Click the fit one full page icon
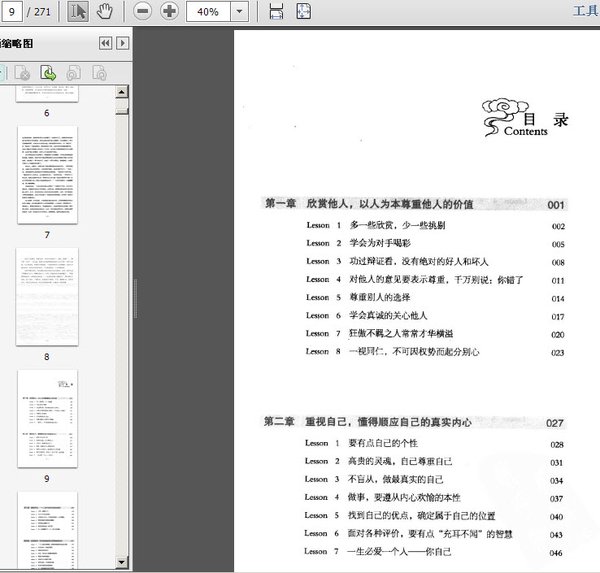The width and height of the screenshot is (600, 573). pyautogui.click(x=304, y=11)
